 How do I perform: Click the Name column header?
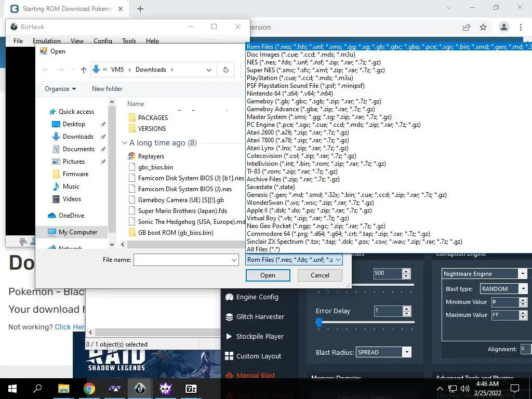[x=136, y=104]
